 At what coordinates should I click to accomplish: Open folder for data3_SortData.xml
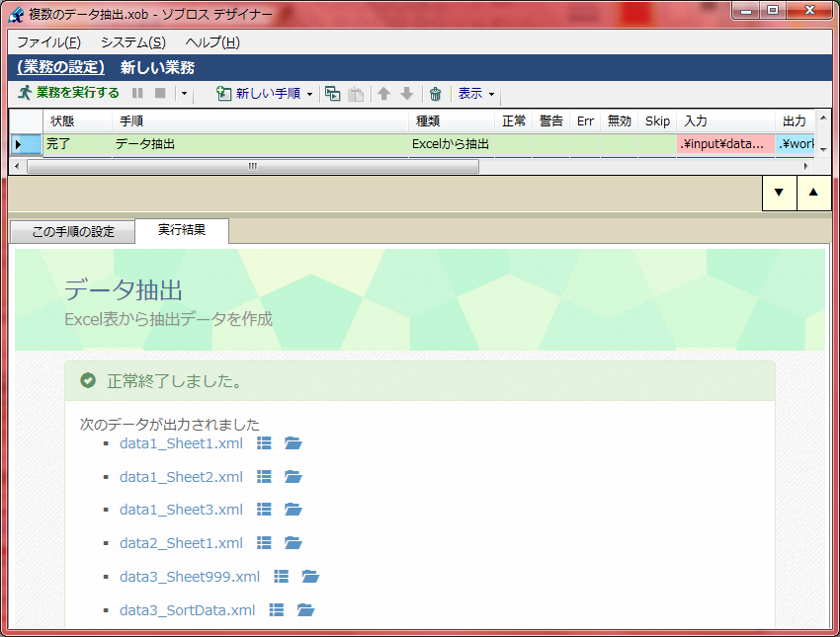pyautogui.click(x=305, y=609)
